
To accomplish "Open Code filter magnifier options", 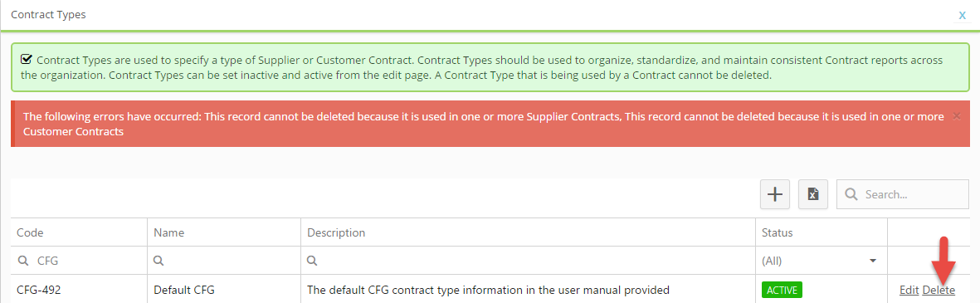I will tap(23, 261).
